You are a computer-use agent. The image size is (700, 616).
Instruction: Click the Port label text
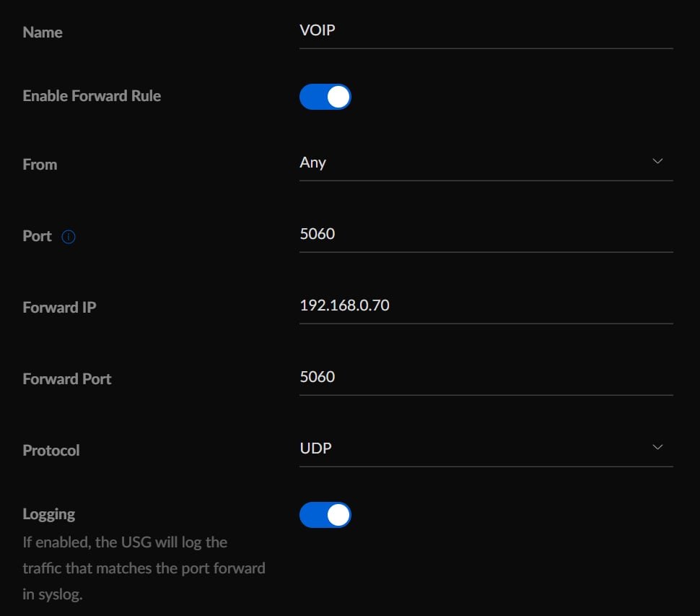(x=37, y=236)
